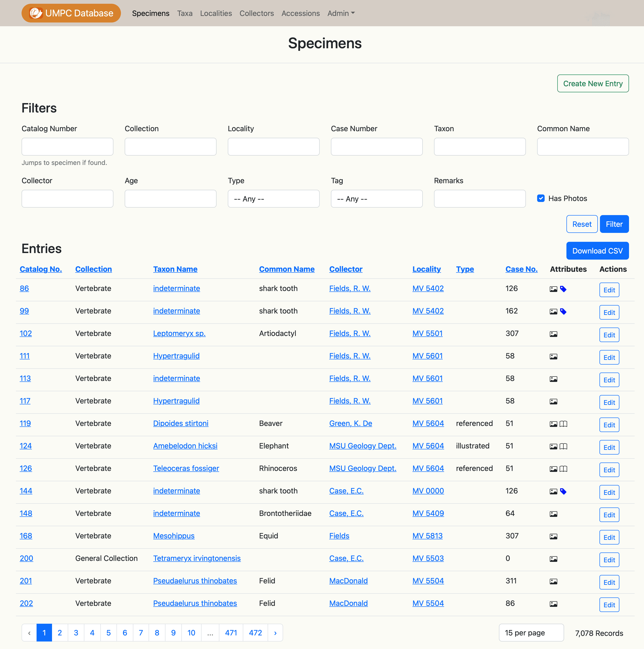Screen dimensions: 644x649
Task: Expand the Admin dropdown menu
Action: coord(341,13)
